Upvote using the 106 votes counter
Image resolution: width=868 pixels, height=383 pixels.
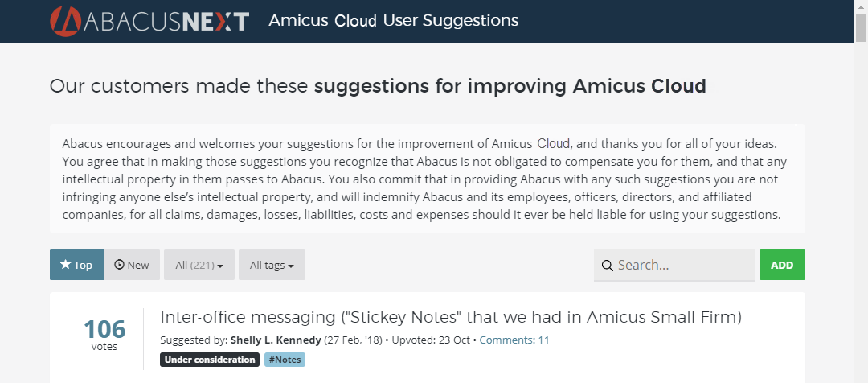coord(104,335)
